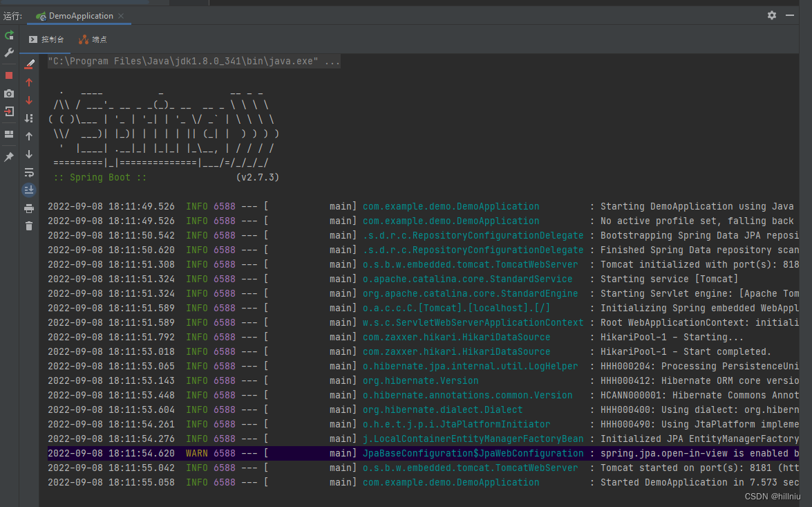
Task: Clear all console output with trash icon
Action: [x=29, y=226]
